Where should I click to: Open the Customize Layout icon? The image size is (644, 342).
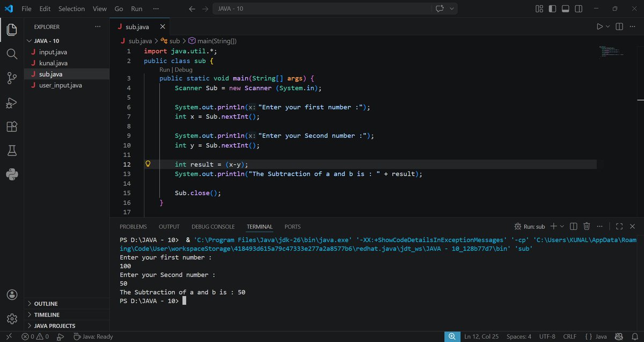tap(539, 9)
